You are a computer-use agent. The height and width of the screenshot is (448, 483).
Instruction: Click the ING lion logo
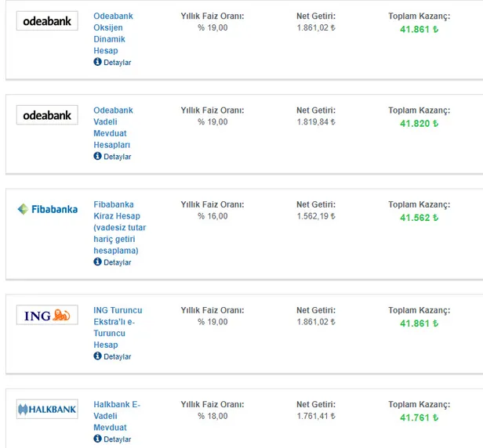(x=47, y=315)
